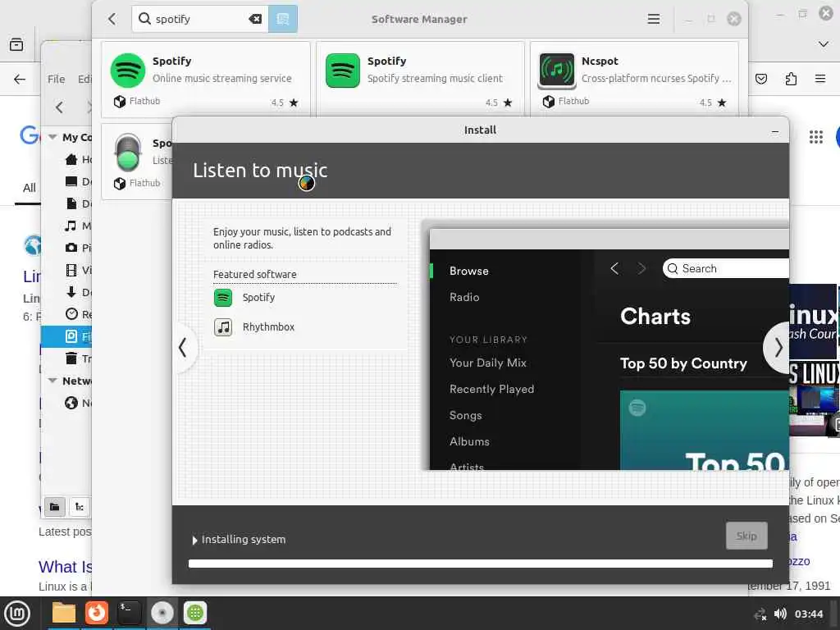The width and height of the screenshot is (840, 630).
Task: Open the Ncspot app icon
Action: 557,71
